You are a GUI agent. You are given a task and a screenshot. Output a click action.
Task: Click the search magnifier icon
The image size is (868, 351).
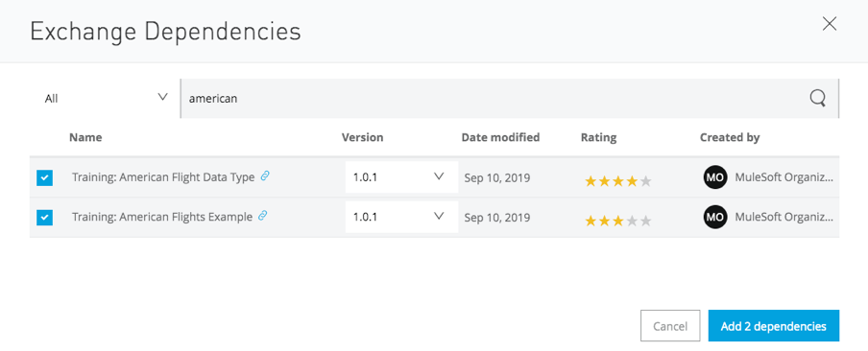(818, 99)
